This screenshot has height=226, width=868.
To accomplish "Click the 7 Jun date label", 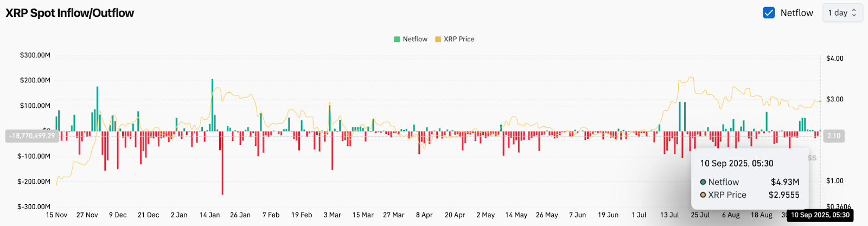I will click(x=578, y=215).
